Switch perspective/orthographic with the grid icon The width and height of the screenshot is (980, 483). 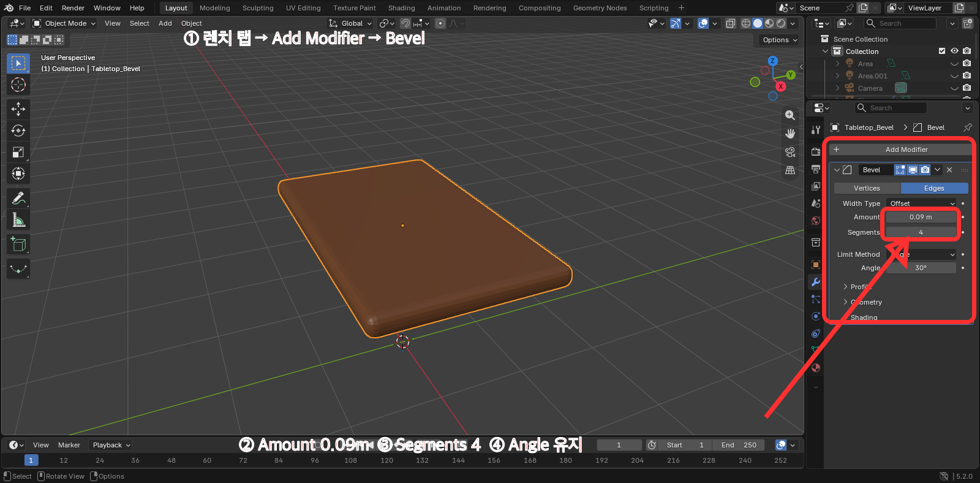click(790, 170)
